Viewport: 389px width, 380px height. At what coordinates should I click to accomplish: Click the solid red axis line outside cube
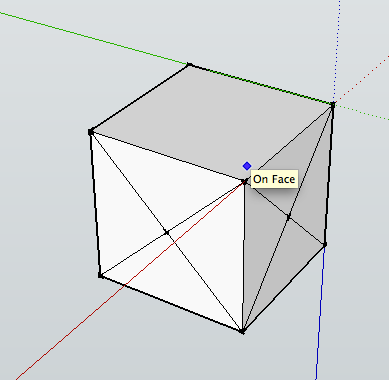[67, 330]
